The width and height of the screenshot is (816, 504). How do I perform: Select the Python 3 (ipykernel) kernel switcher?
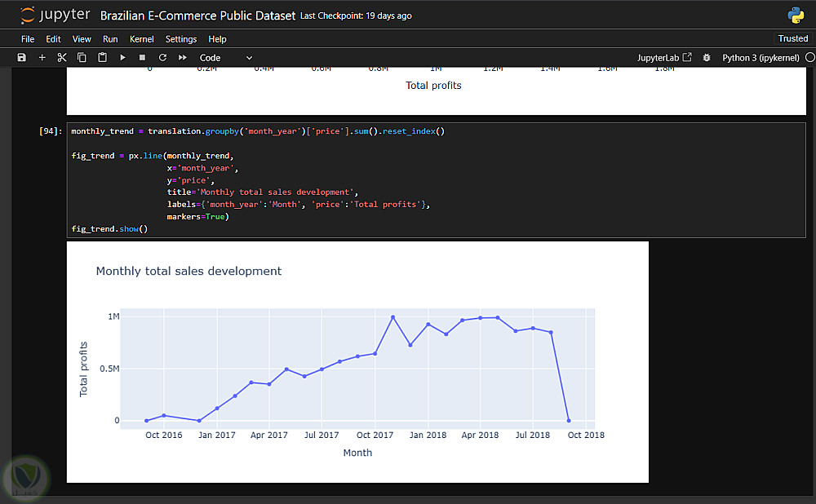point(761,58)
